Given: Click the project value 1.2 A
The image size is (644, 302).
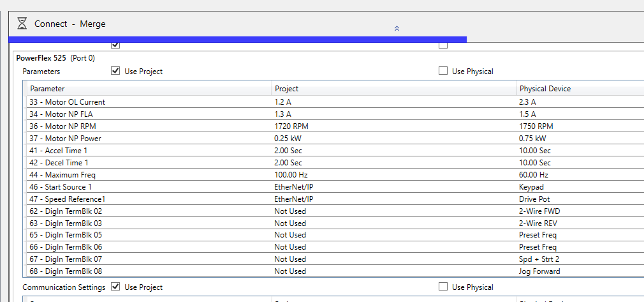Looking at the screenshot, I should pos(282,102).
